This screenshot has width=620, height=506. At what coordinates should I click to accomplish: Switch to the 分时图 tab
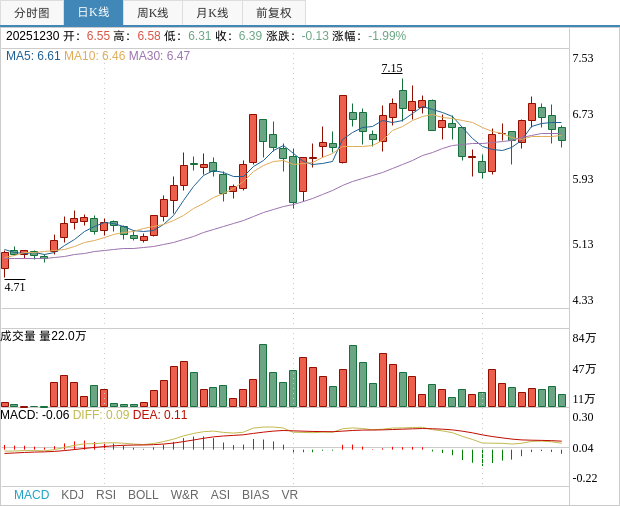[x=31, y=13]
